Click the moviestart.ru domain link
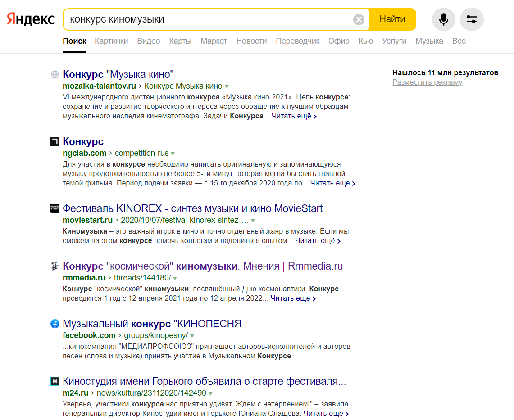 point(87,220)
